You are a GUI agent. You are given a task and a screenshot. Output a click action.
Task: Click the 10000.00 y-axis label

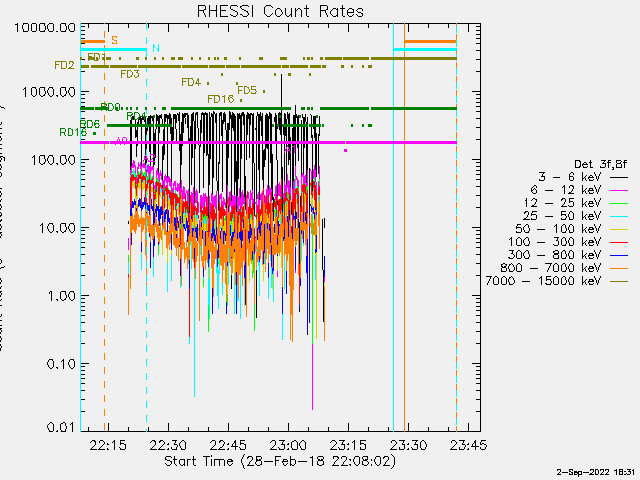tap(45, 28)
